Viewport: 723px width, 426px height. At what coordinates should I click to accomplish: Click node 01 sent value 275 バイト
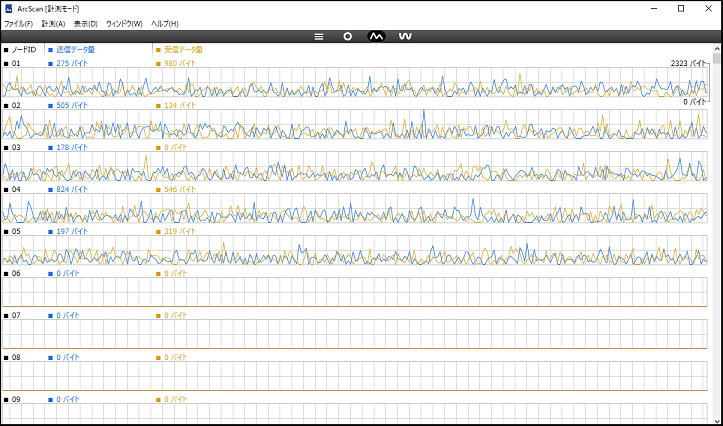coord(72,64)
